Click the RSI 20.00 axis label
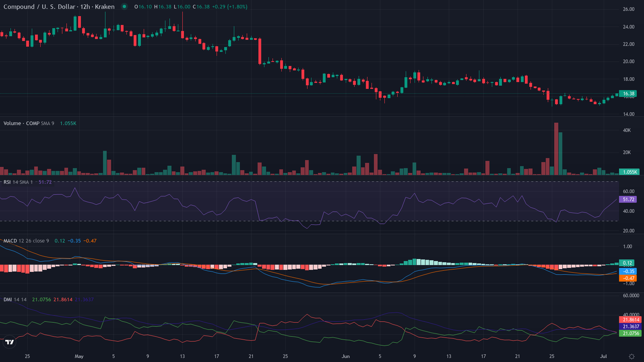The height and width of the screenshot is (362, 644). (x=629, y=231)
